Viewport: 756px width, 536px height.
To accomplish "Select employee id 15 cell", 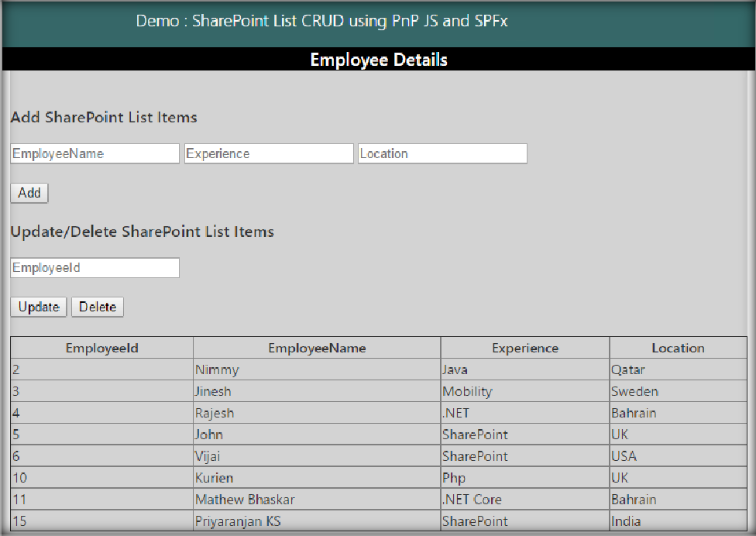I will [x=101, y=521].
